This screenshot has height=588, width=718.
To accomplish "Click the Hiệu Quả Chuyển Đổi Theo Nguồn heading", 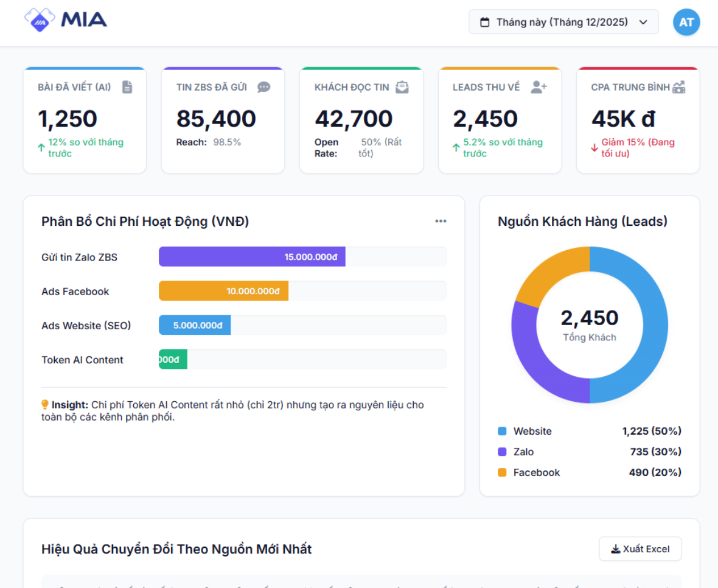I will 176,548.
